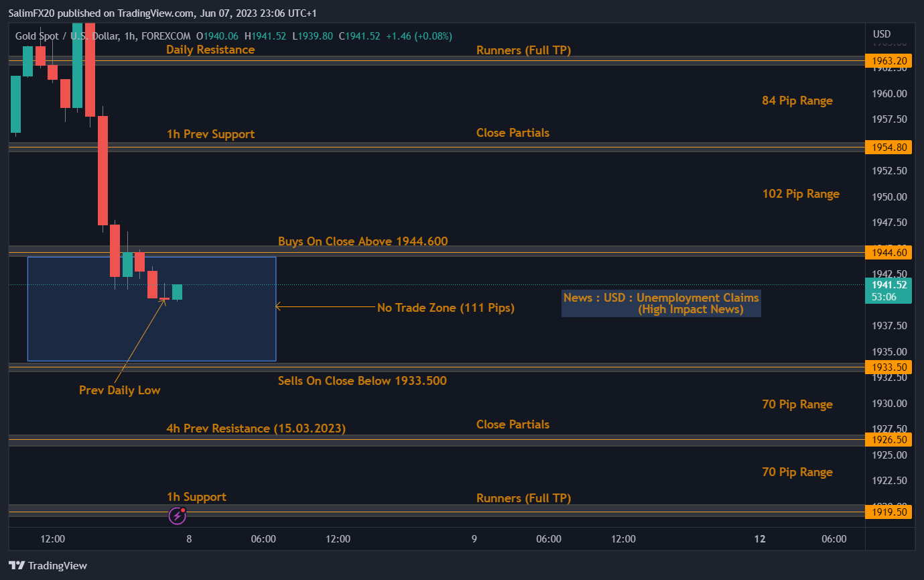Click the current price label 1941.52
Screen dimensions: 924x580
888,285
